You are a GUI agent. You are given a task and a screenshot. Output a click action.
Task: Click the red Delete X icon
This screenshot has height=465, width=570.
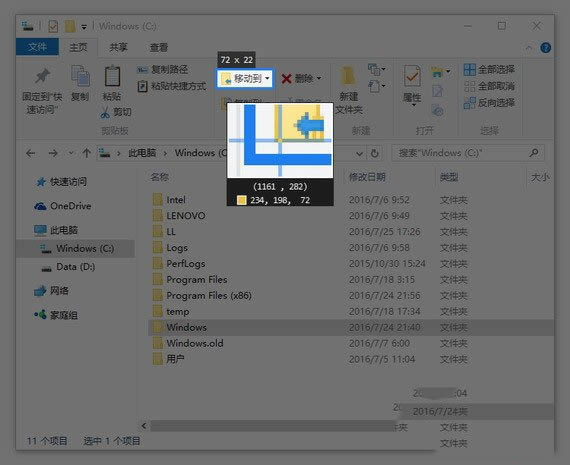[x=286, y=79]
